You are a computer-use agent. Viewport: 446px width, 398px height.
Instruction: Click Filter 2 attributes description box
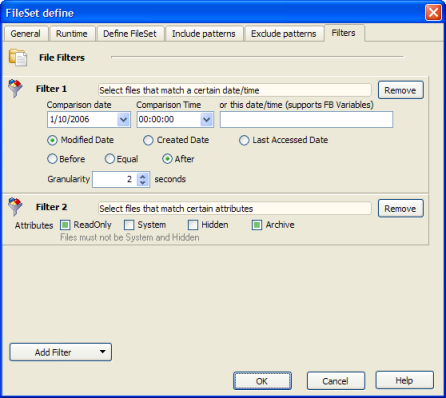pos(235,208)
